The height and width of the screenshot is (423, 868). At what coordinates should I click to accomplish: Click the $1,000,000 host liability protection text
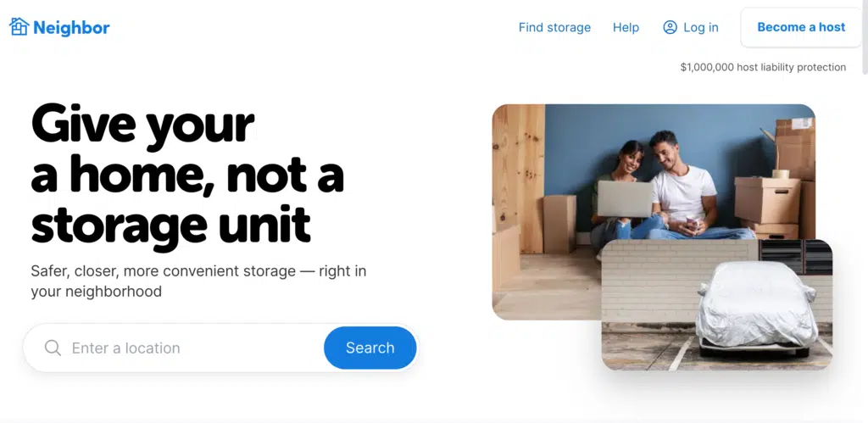point(763,68)
